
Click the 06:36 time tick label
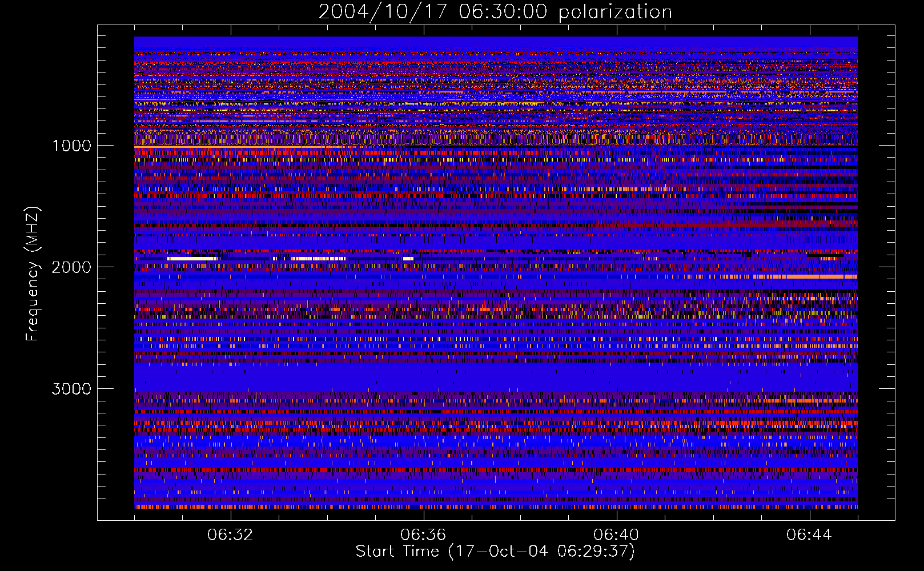tap(423, 535)
